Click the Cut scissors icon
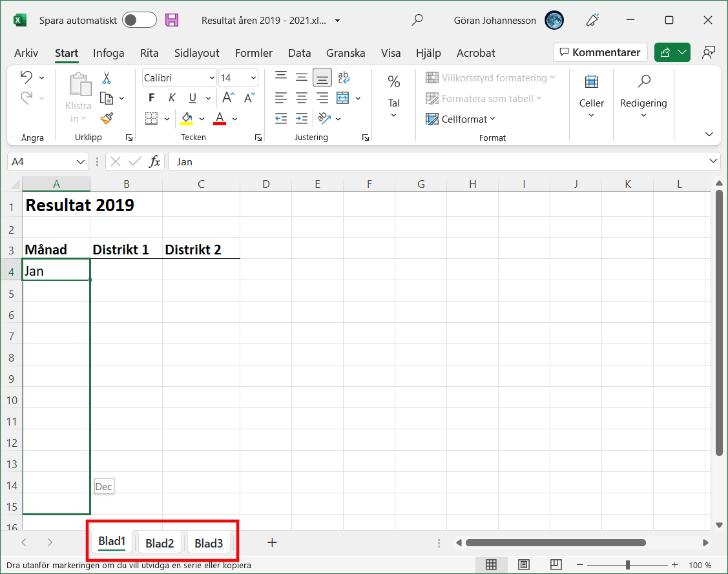Screen dimensions: 728x574 tap(107, 78)
